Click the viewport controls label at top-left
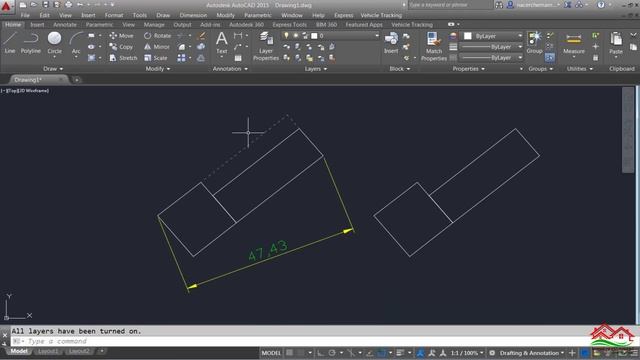Viewport: 640px width, 360px height. click(x=25, y=90)
